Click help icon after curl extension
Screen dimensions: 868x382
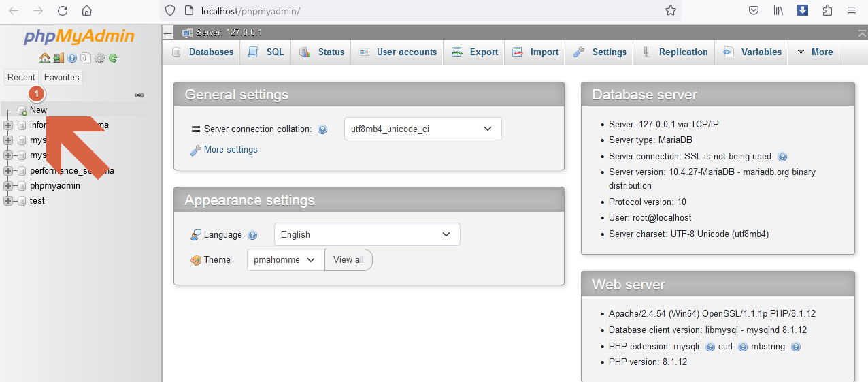tap(743, 347)
